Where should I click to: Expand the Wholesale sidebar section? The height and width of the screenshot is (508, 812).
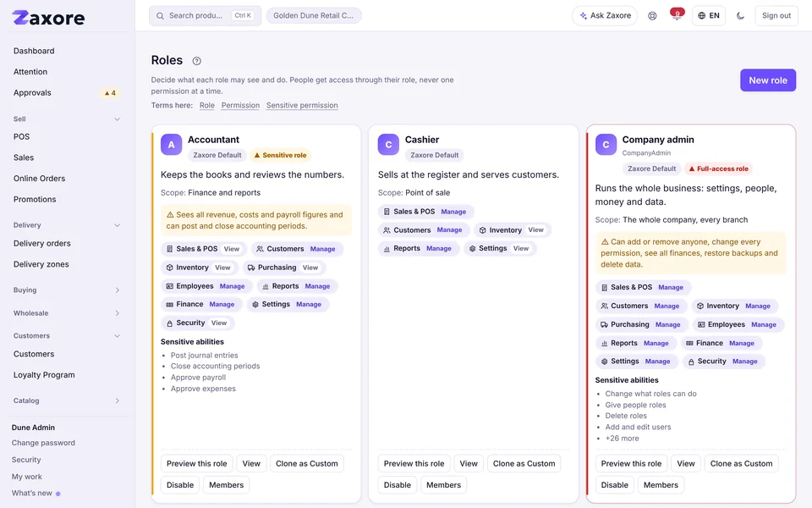[x=67, y=313]
